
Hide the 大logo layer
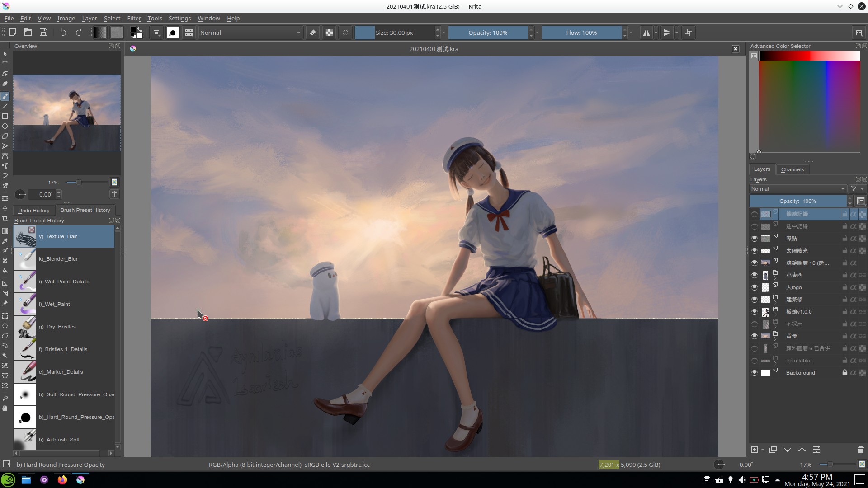pyautogui.click(x=754, y=287)
